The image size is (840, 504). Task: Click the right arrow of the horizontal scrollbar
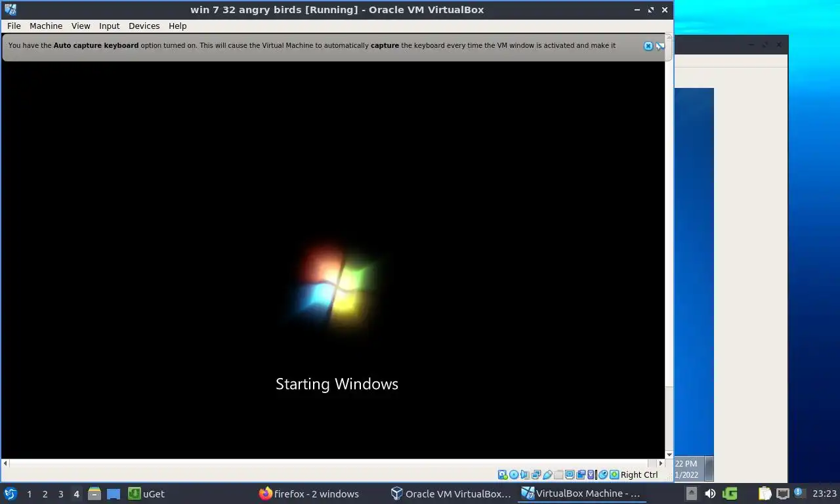pyautogui.click(x=661, y=463)
